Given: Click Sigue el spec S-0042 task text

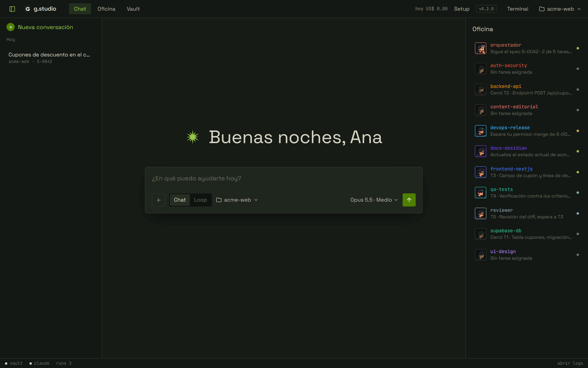Looking at the screenshot, I should 531,52.
